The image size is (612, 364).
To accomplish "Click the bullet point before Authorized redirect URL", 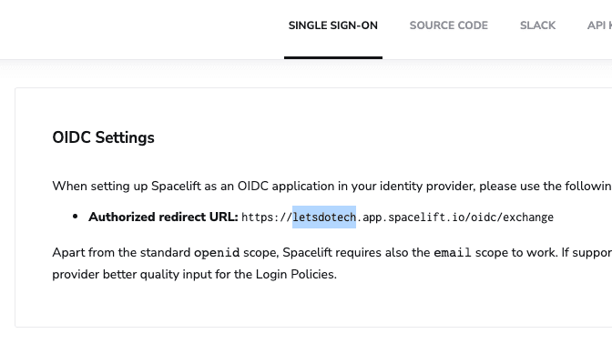I will [x=75, y=217].
